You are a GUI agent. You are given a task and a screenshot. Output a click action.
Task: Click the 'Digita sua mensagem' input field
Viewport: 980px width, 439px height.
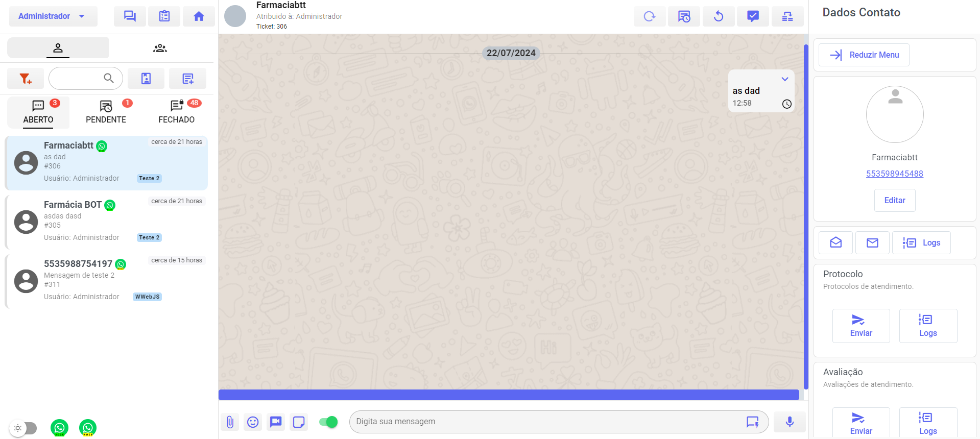coord(546,422)
